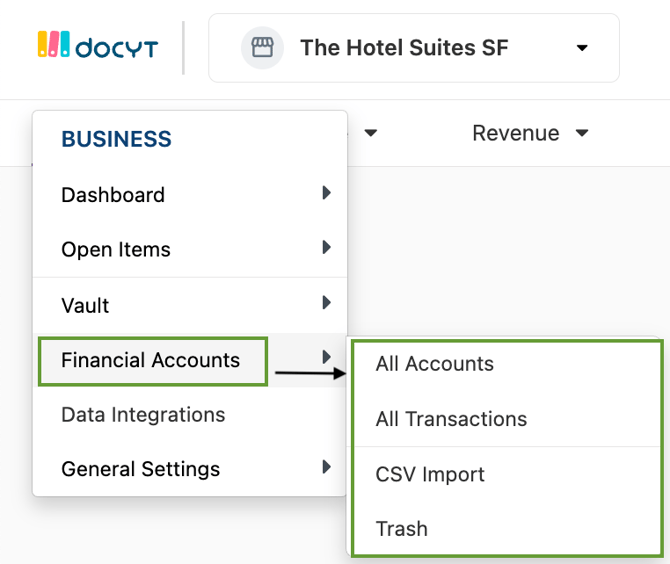
Task: Open The Hotel Suites SF business selector
Action: pos(414,47)
